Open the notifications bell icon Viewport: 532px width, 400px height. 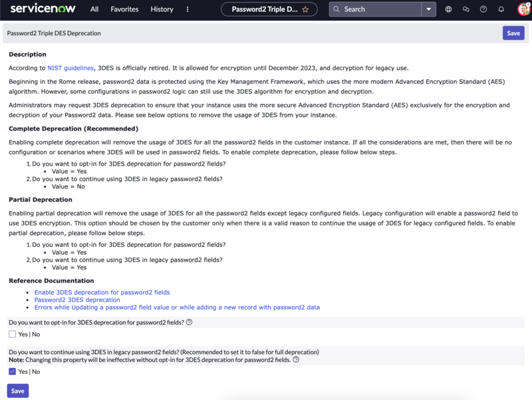point(501,9)
